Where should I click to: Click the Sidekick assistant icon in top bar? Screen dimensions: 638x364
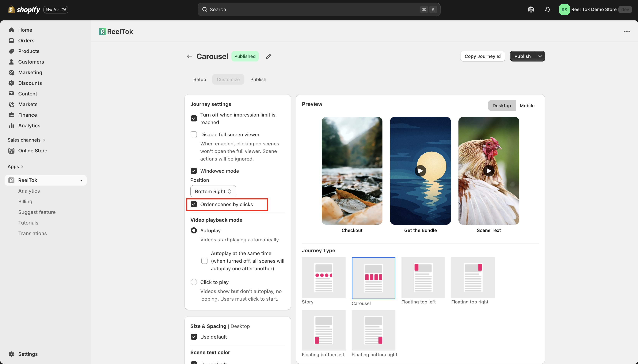531,9
